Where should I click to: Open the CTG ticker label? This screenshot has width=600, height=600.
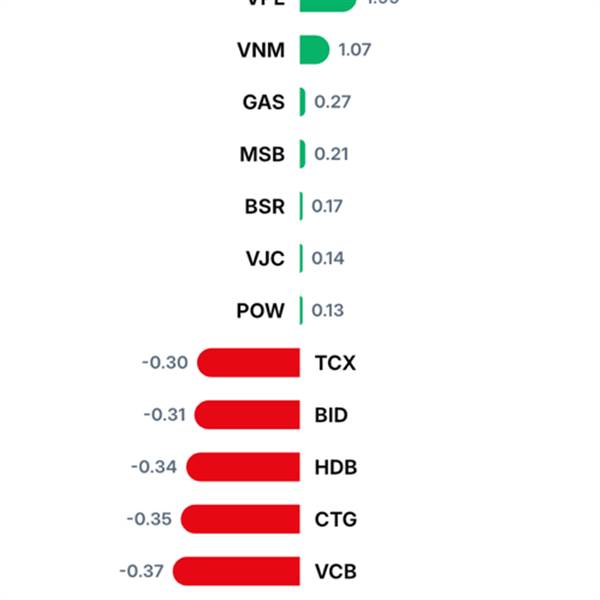tap(335, 520)
